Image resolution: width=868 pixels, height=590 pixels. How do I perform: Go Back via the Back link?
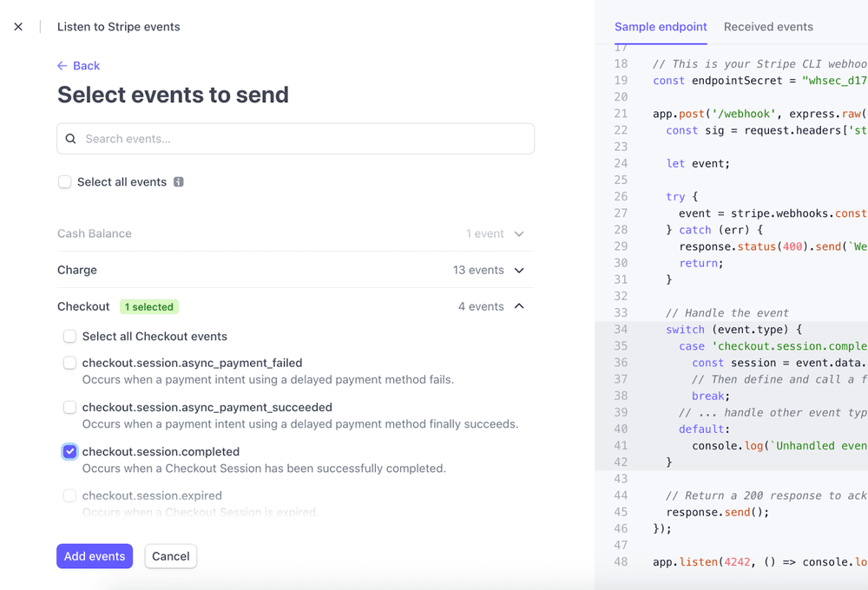(79, 66)
